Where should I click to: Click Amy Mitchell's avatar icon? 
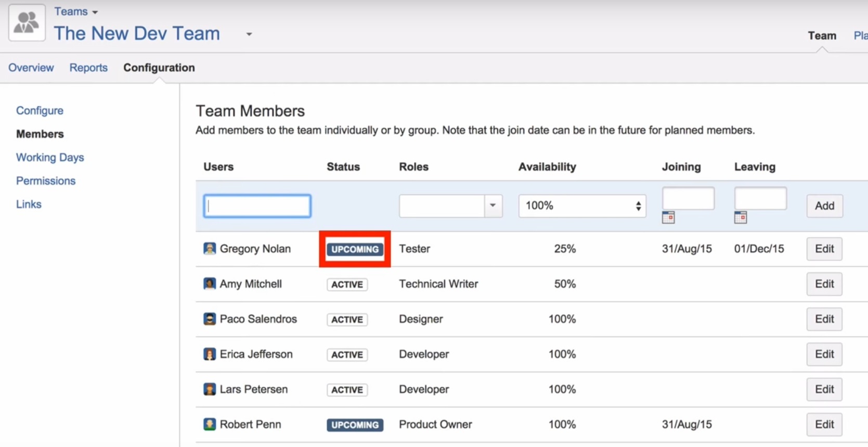pos(210,284)
